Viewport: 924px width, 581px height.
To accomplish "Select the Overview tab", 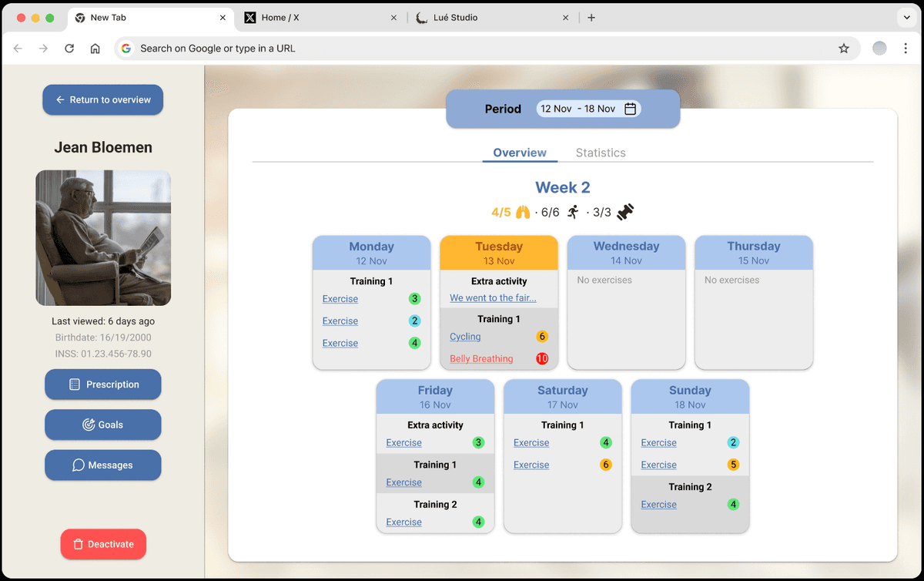I will tap(520, 153).
